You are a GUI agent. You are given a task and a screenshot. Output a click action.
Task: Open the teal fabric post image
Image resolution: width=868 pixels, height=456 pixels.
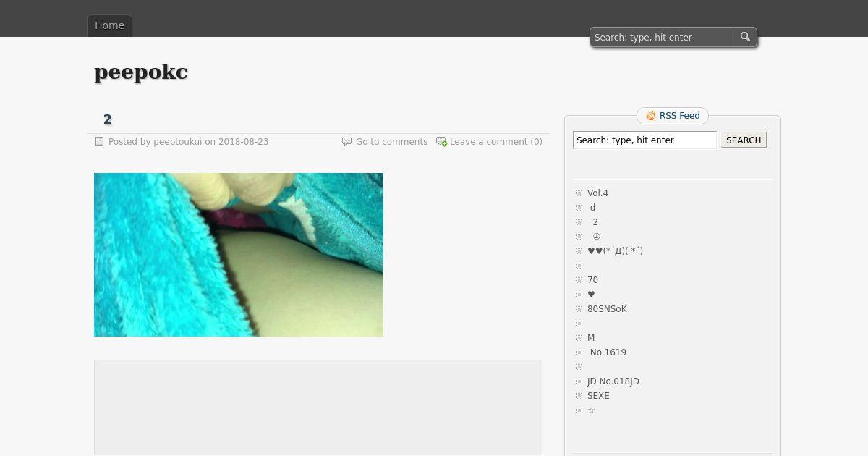pyautogui.click(x=239, y=255)
